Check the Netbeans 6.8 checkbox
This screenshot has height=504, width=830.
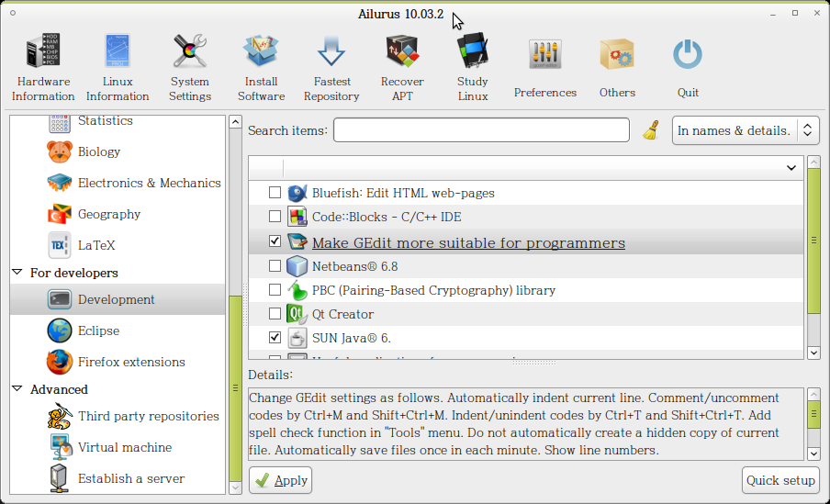[x=275, y=265]
